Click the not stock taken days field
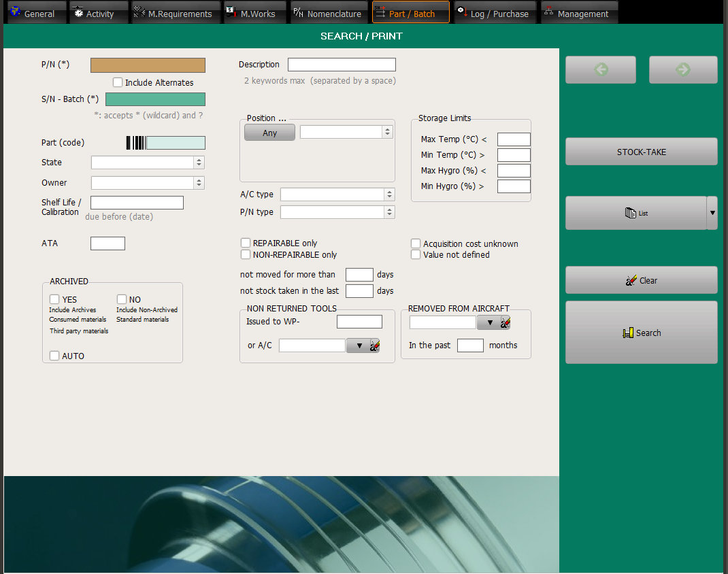The image size is (728, 574). [359, 291]
